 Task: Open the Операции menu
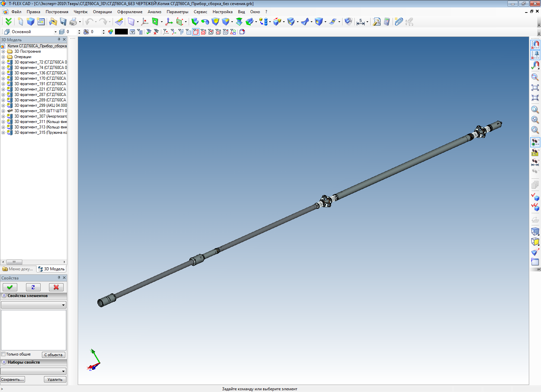102,12
